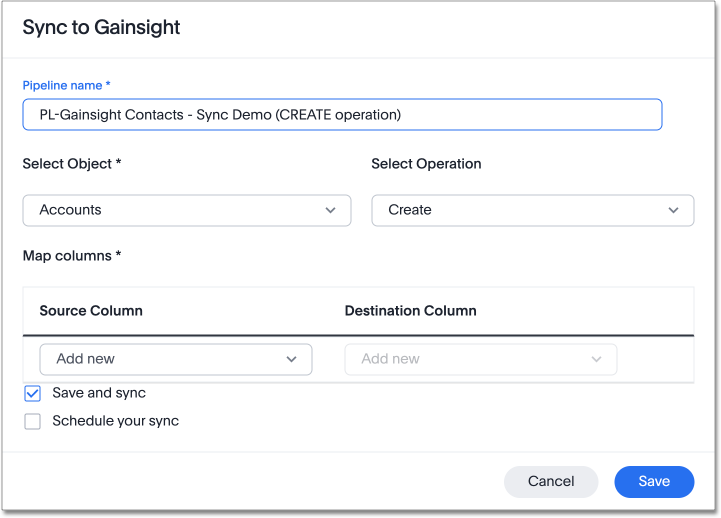Click the Destination Column dropdown chevron icon
Viewport: 721px width, 518px height.
point(597,359)
